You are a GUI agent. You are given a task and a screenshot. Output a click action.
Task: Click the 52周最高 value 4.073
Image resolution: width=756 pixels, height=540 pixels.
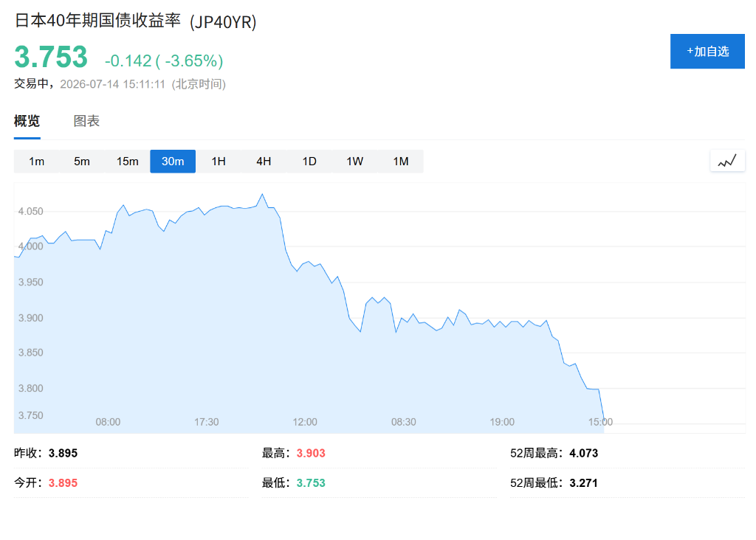[x=583, y=453]
